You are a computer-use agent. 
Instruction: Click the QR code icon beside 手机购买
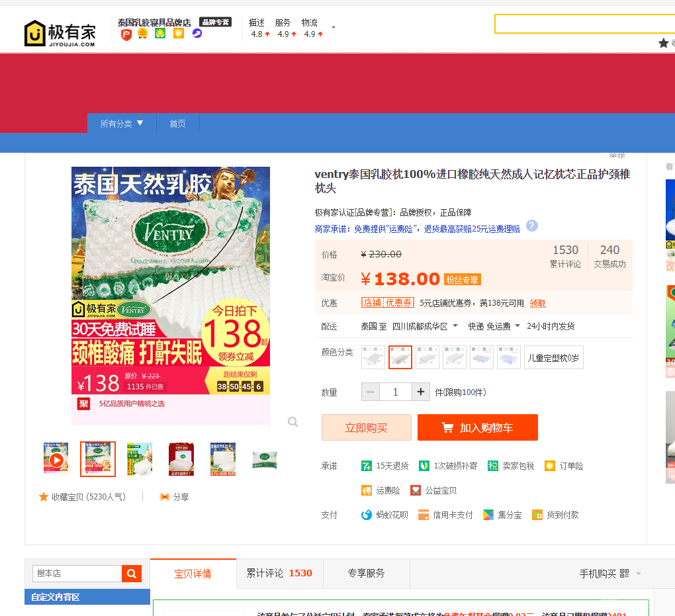624,574
